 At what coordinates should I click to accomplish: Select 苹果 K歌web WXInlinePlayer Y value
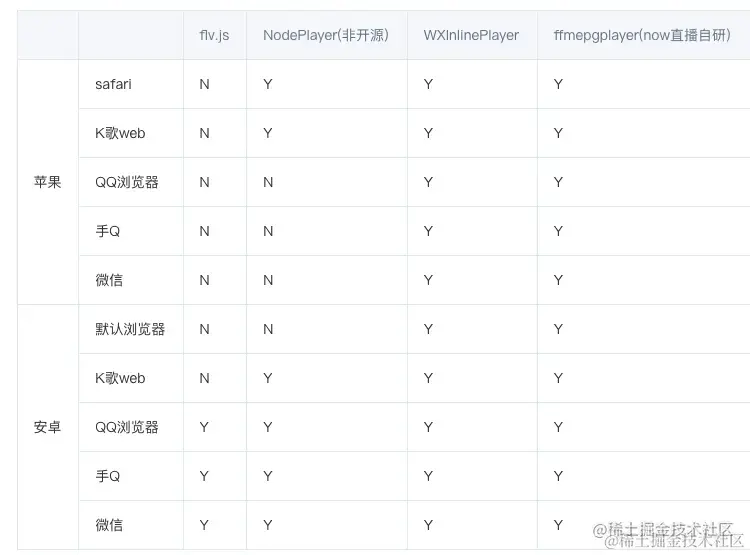428,133
